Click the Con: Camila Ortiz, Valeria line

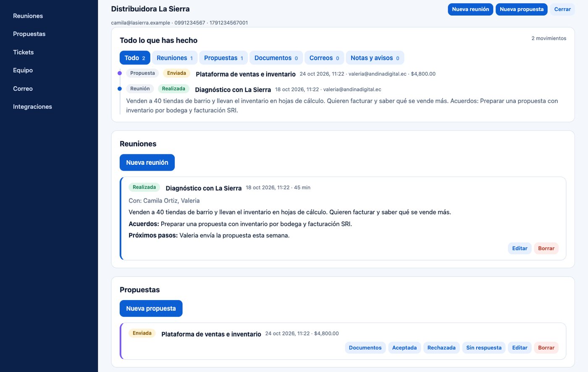(x=164, y=201)
